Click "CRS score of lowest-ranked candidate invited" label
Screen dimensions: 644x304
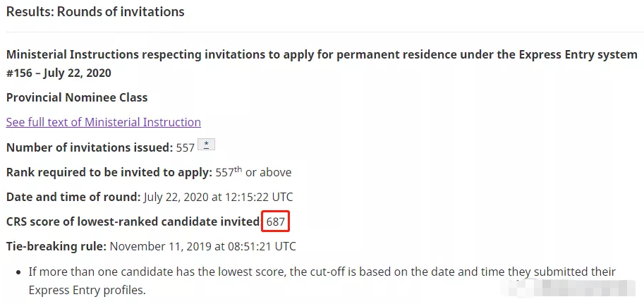[133, 221]
